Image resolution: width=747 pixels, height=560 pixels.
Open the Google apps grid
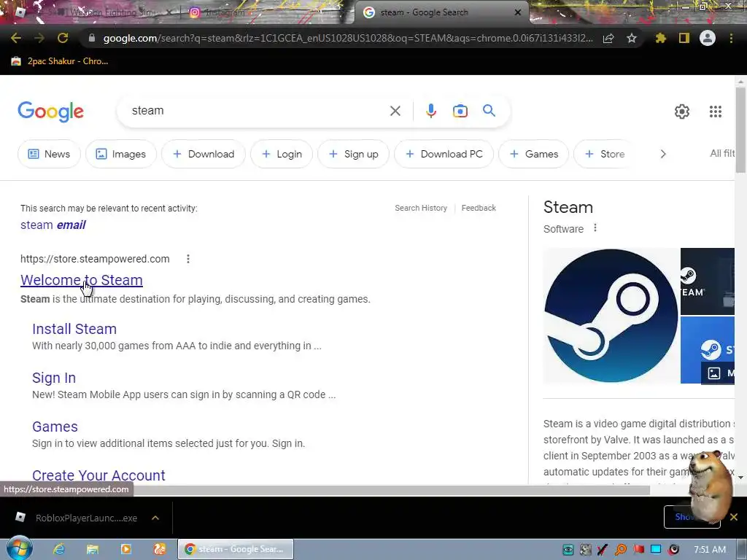click(715, 112)
